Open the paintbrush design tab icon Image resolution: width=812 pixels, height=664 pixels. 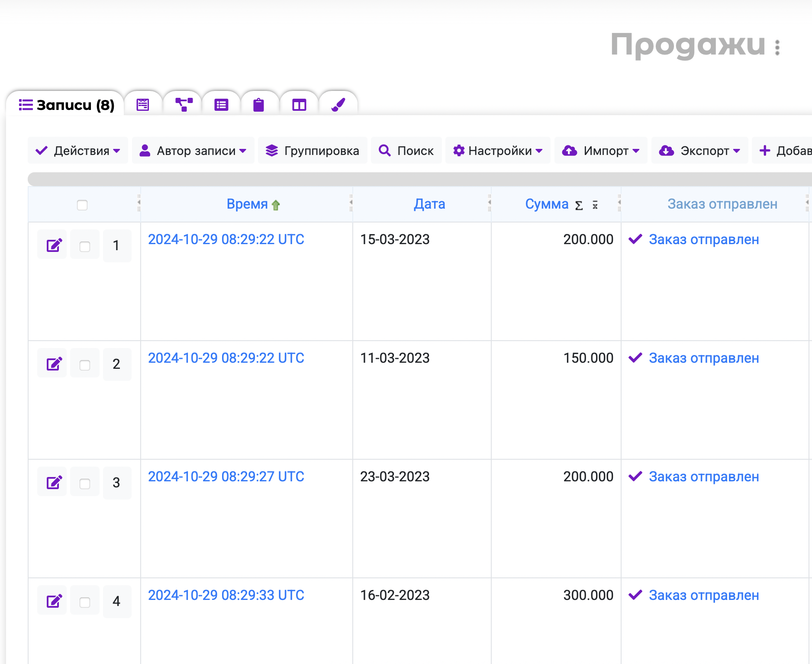point(338,105)
